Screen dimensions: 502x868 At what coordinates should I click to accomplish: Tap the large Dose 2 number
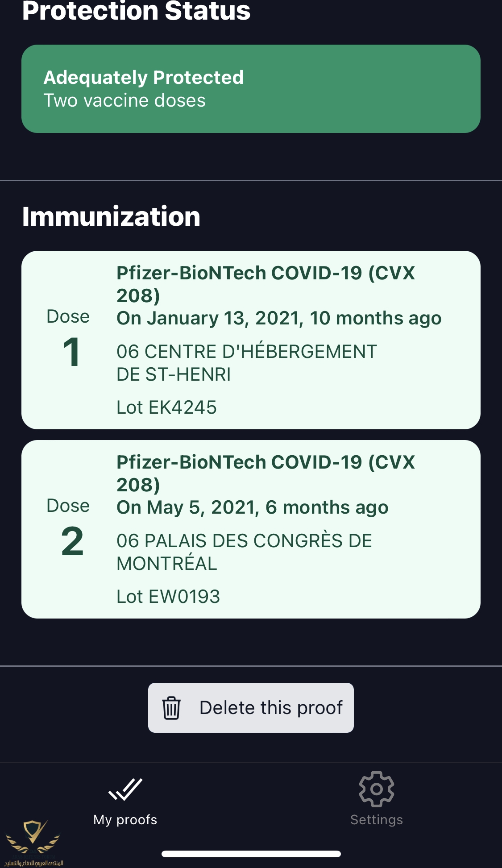tap(72, 541)
